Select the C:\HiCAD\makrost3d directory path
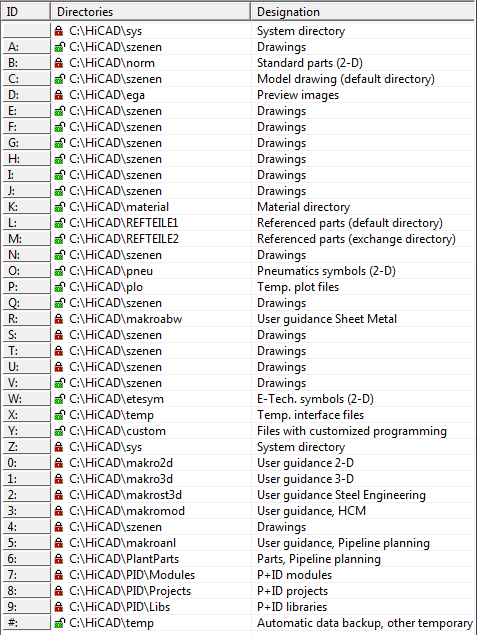 [x=126, y=495]
